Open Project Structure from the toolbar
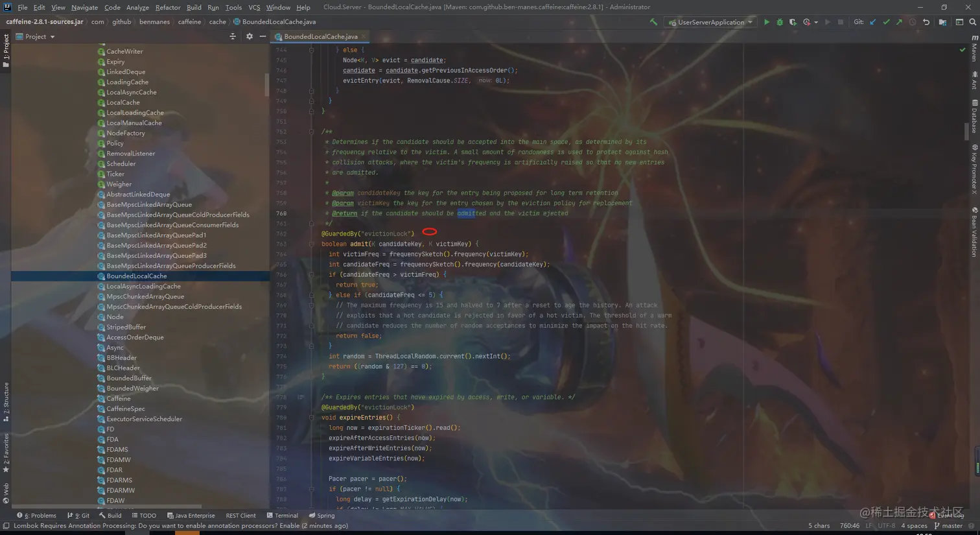 pos(942,22)
